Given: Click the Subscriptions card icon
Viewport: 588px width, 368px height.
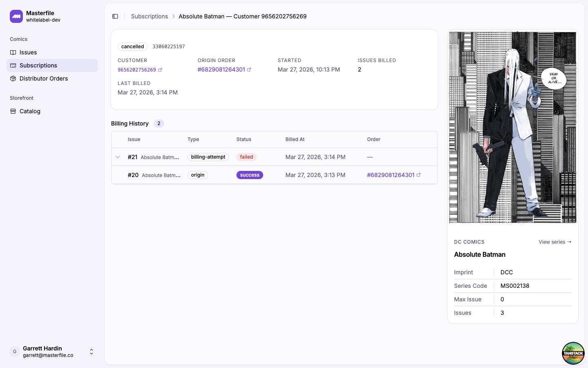Looking at the screenshot, I should click(x=13, y=65).
